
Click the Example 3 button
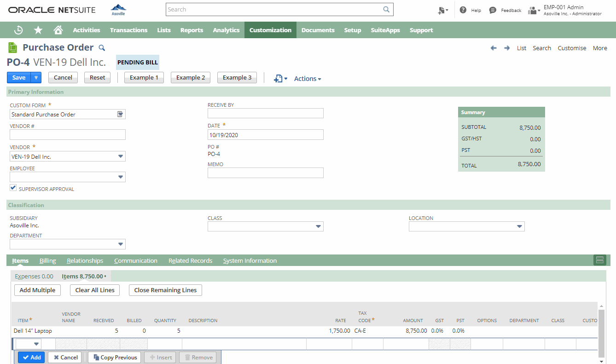237,77
